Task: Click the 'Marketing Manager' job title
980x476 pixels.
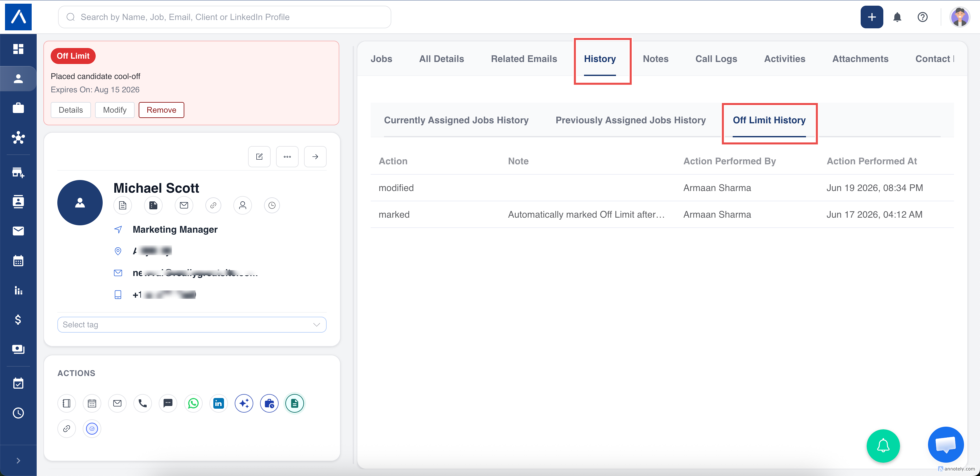Action: coord(175,229)
